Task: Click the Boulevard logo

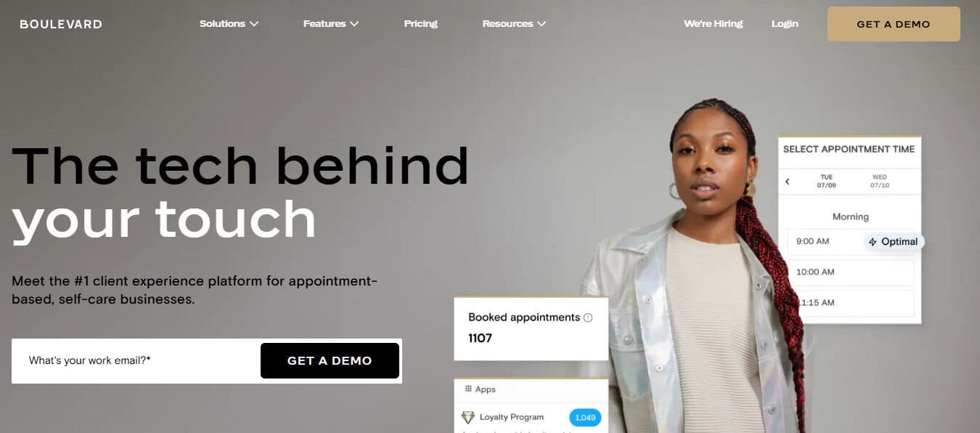Action: [61, 24]
